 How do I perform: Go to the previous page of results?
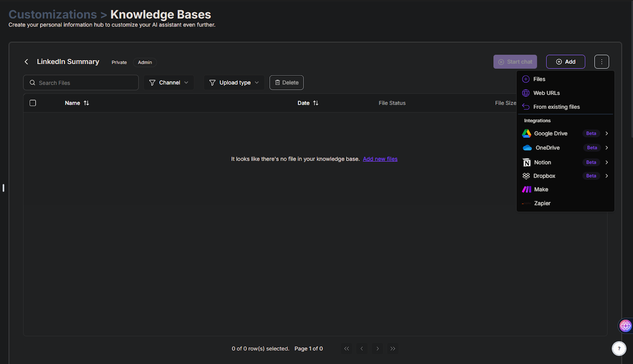coord(362,349)
